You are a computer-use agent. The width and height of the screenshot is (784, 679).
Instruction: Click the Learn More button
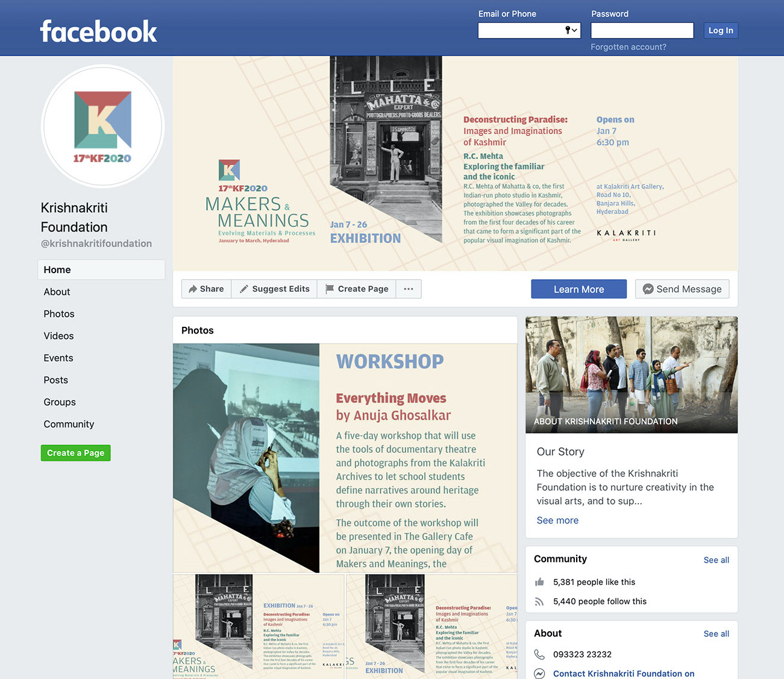pos(579,289)
